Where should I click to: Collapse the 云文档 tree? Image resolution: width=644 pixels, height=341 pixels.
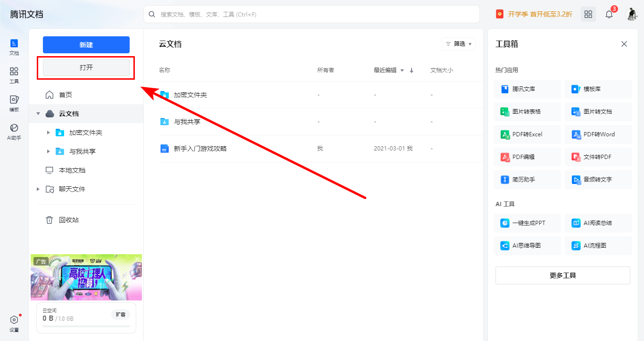pyautogui.click(x=38, y=113)
